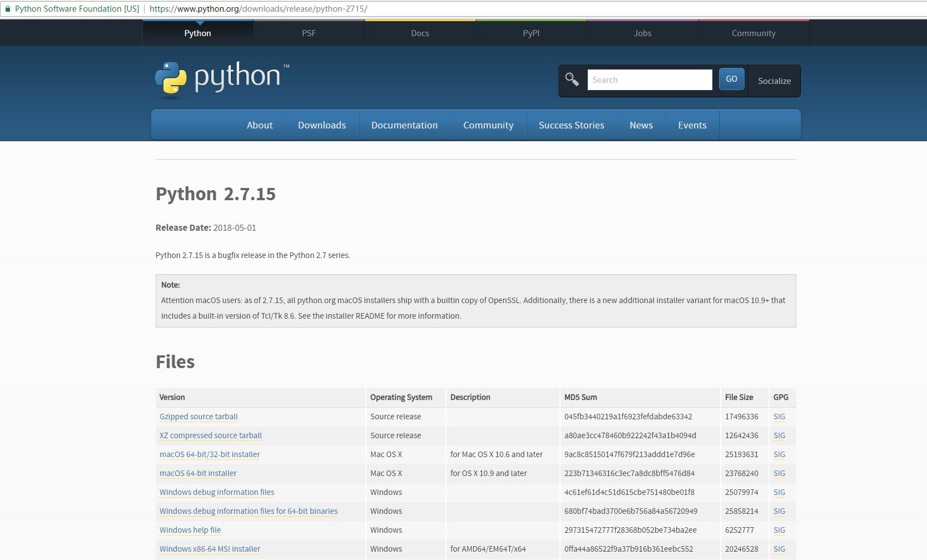The height and width of the screenshot is (560, 927).
Task: Click description 'for AMD64/EM64T/x64'
Action: (x=488, y=549)
